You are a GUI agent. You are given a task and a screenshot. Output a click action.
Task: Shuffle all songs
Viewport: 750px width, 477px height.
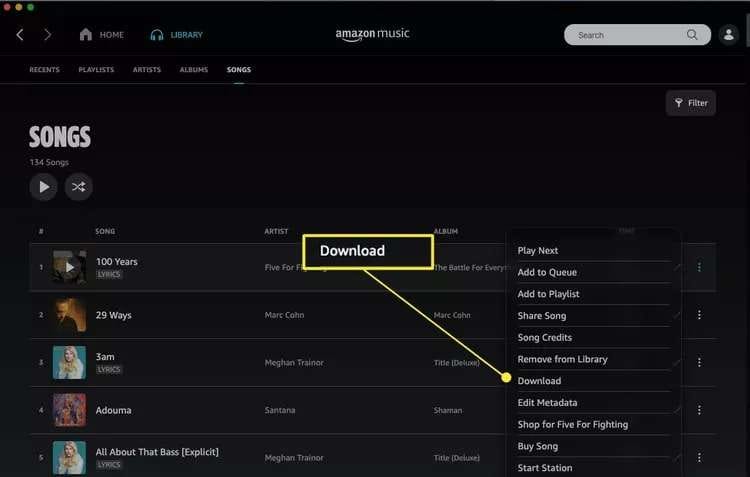[79, 187]
